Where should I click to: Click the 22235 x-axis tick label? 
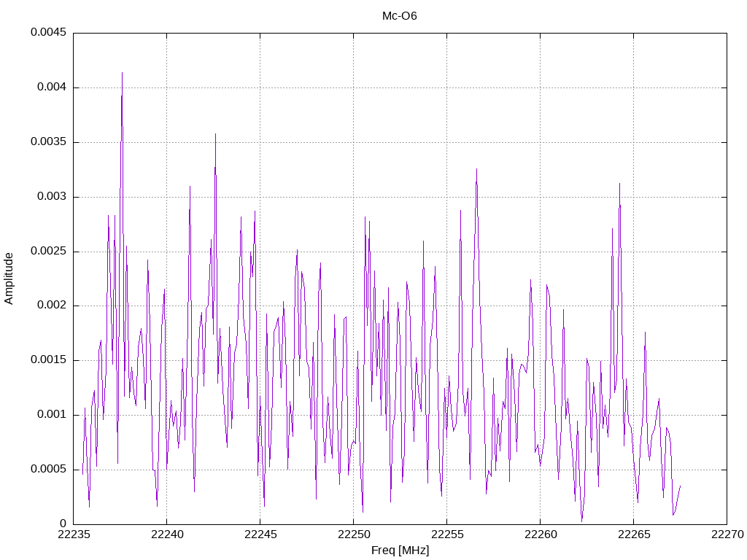tap(74, 534)
